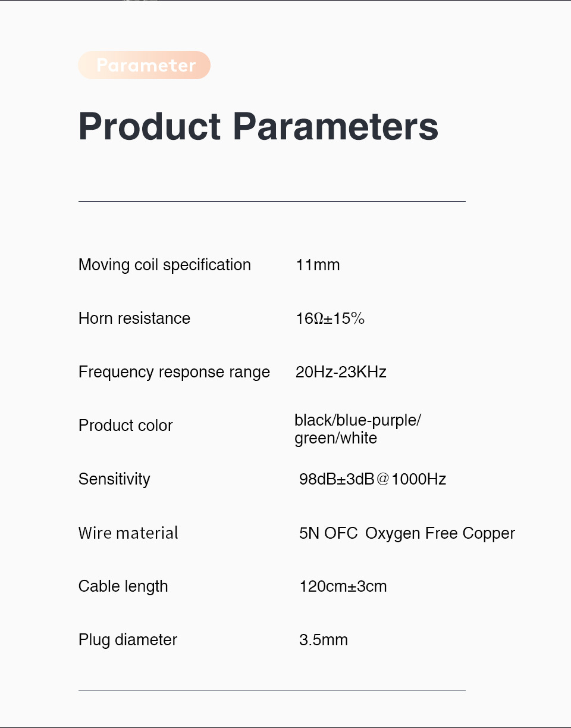The image size is (571, 728).
Task: Select the Sensitivity label
Action: pos(114,479)
